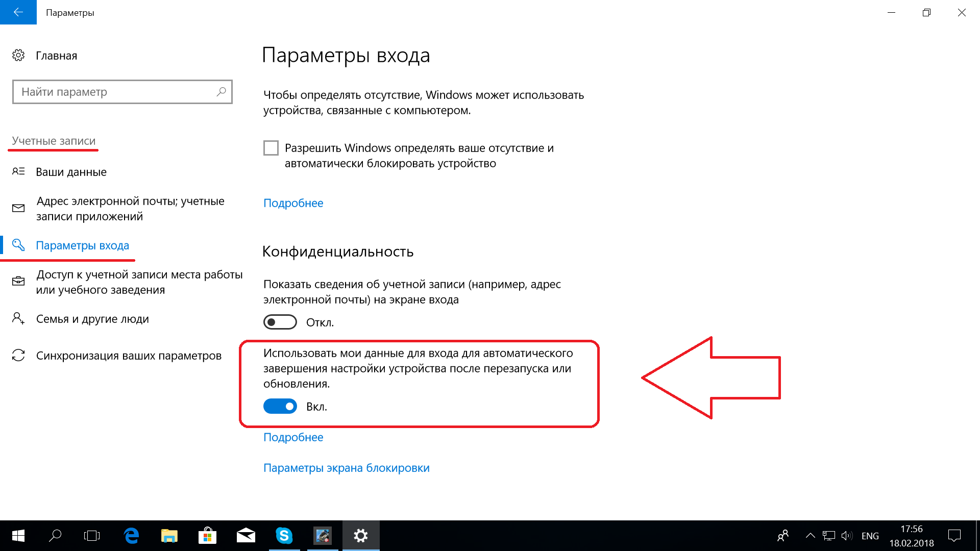This screenshot has height=551, width=980.
Task: Open Параметры экрана блокировки link
Action: click(347, 468)
